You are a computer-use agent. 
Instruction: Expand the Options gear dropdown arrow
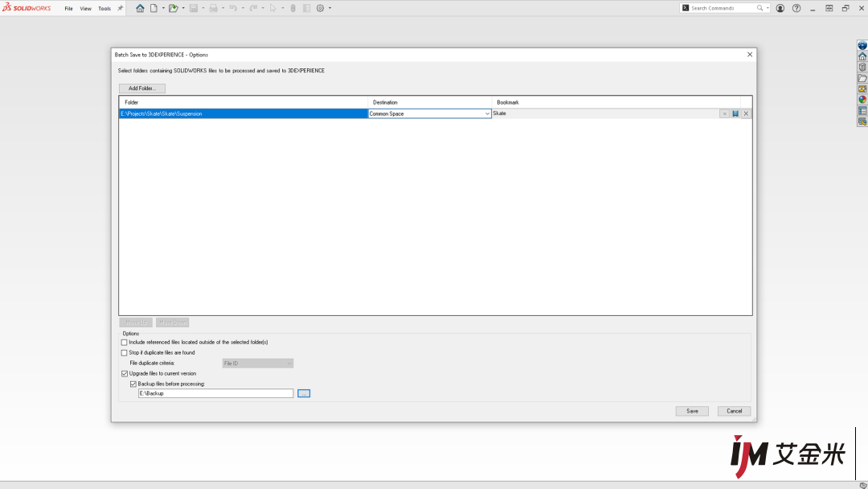tap(330, 8)
